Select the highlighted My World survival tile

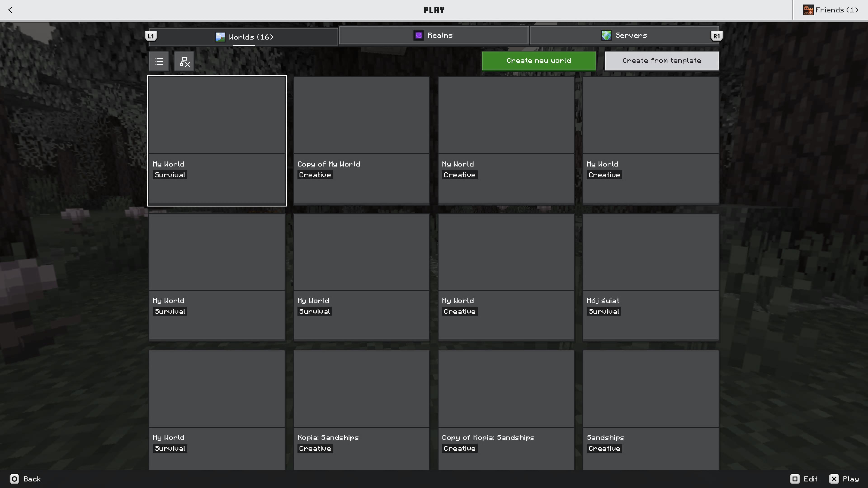tap(217, 141)
